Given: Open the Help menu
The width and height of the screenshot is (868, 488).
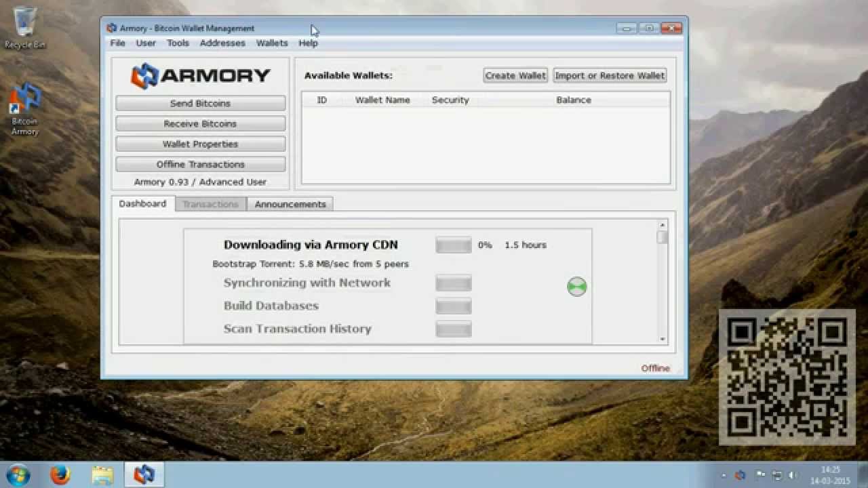Looking at the screenshot, I should click(308, 43).
